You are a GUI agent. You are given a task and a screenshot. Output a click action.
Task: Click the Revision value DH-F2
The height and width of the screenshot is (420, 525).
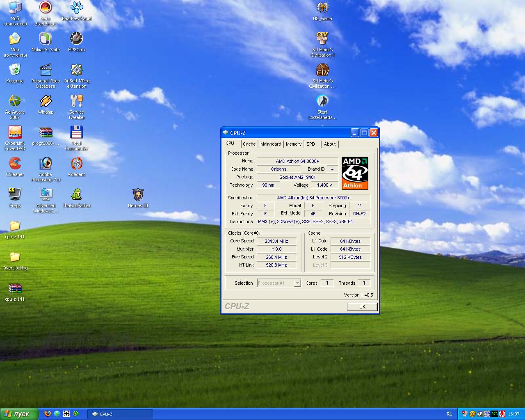359,214
